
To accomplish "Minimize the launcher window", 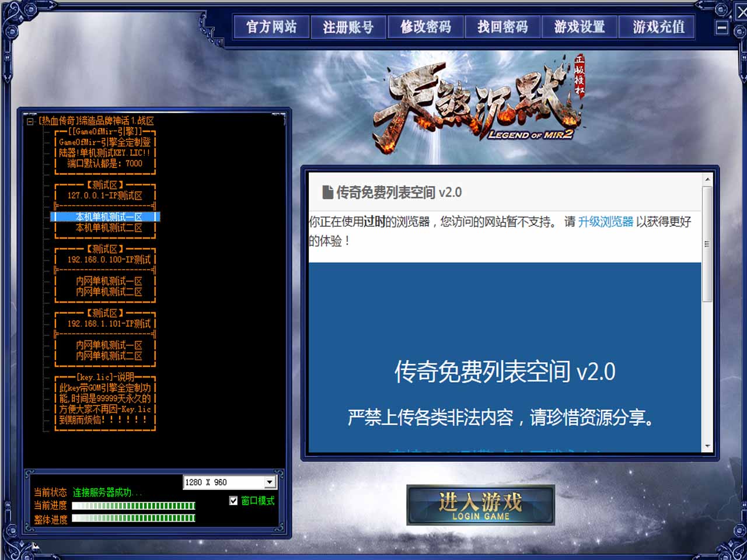I will point(722,27).
